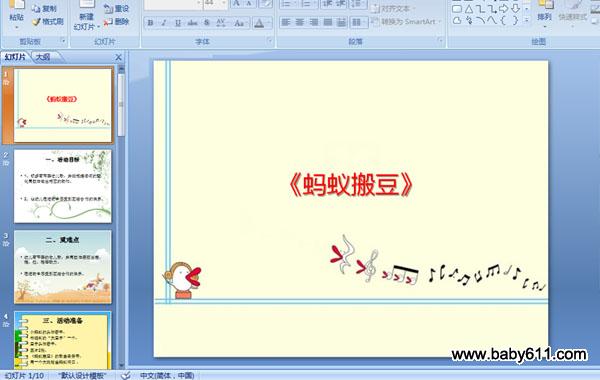Select the triangle shape in shapes gallery
600x380 pixels.
click(x=469, y=9)
